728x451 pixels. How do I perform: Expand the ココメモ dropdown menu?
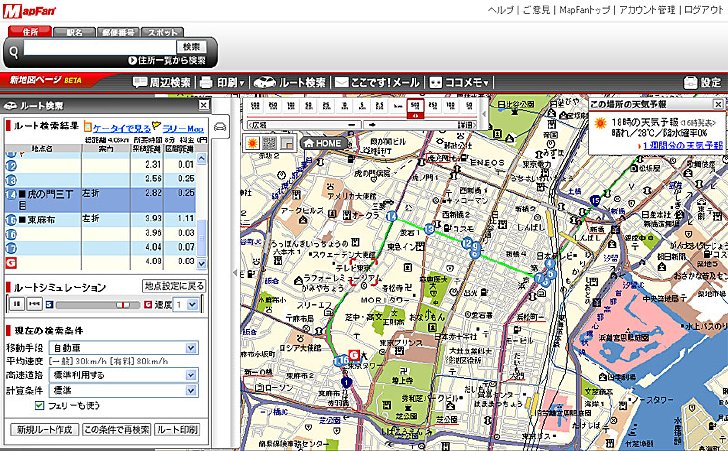point(459,83)
